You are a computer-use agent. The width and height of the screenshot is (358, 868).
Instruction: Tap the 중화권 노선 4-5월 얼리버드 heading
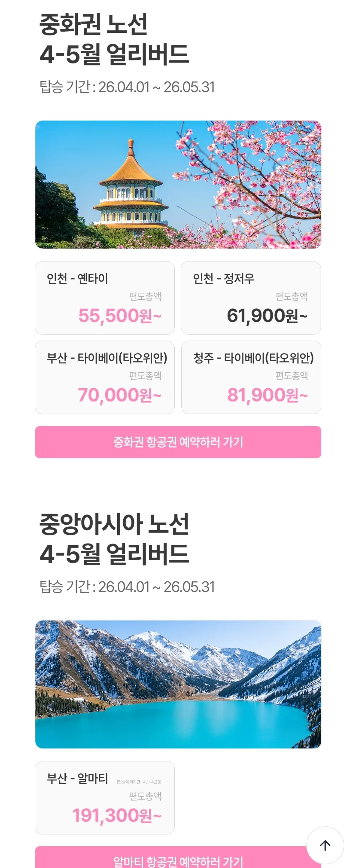[x=114, y=39]
